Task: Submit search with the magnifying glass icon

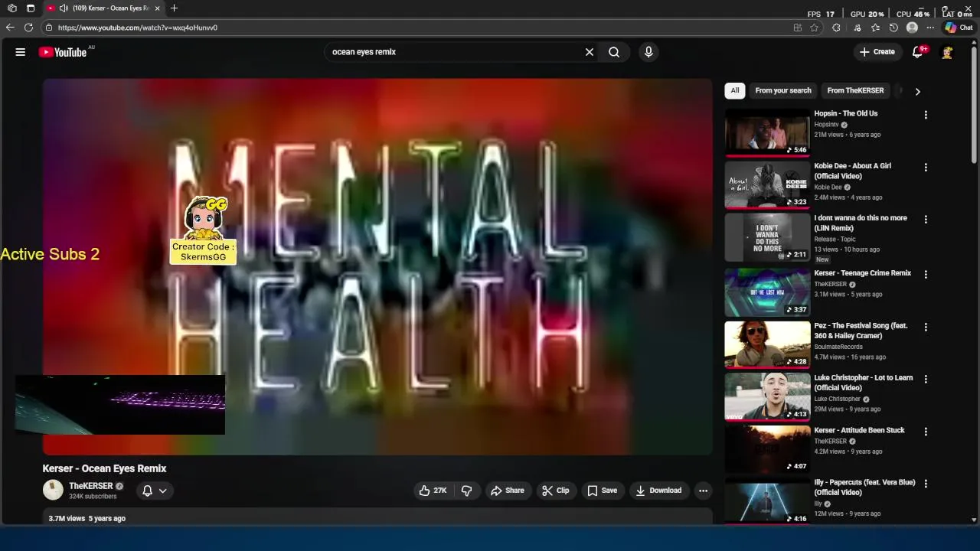Action: (x=614, y=52)
